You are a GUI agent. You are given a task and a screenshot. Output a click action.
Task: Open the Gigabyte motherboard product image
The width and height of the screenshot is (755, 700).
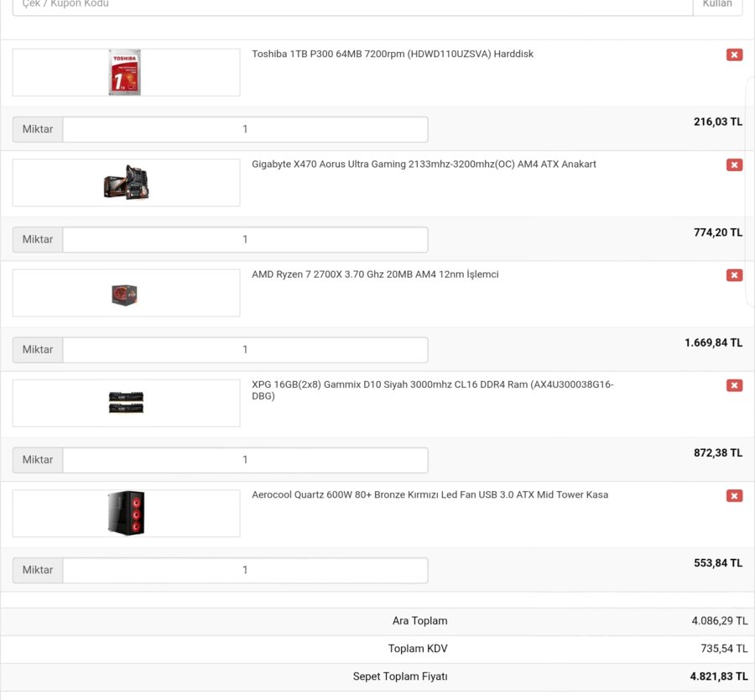(x=126, y=182)
